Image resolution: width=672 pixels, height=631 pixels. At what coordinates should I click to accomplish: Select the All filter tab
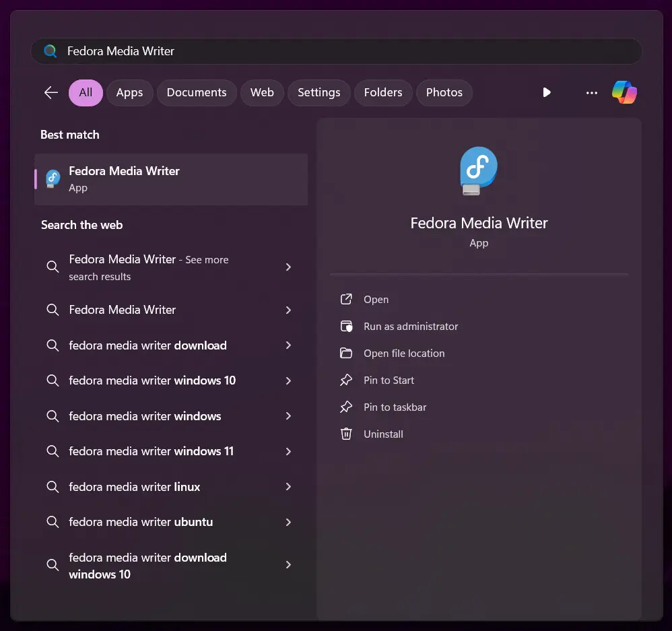86,92
